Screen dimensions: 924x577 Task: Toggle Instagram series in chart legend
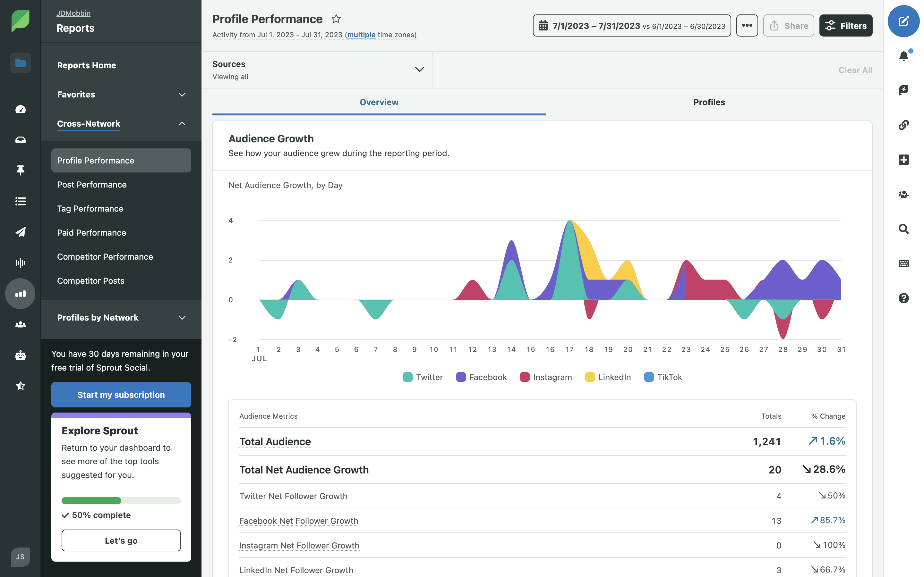click(x=546, y=377)
